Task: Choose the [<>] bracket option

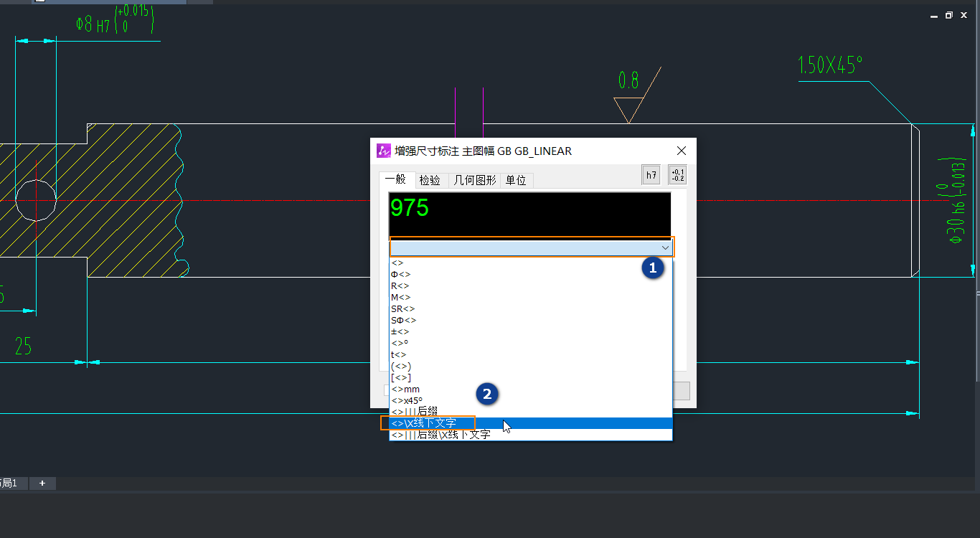Action: pos(531,377)
